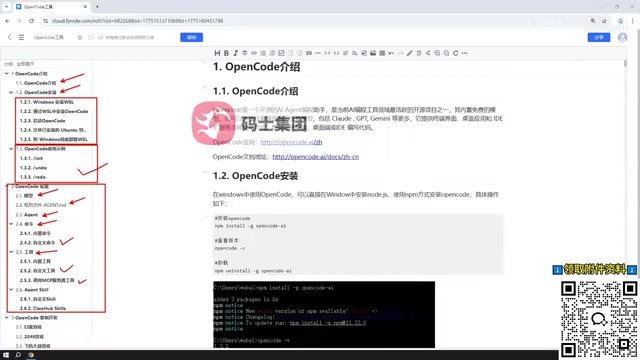The image size is (640, 360).
Task: Open Windows taskbar search
Action: [x=18, y=355]
